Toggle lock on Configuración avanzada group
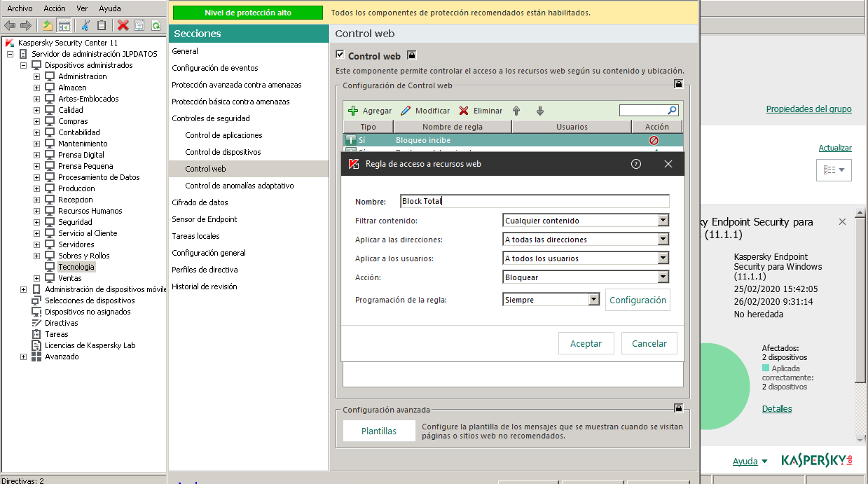Image resolution: width=868 pixels, height=484 pixels. point(677,409)
